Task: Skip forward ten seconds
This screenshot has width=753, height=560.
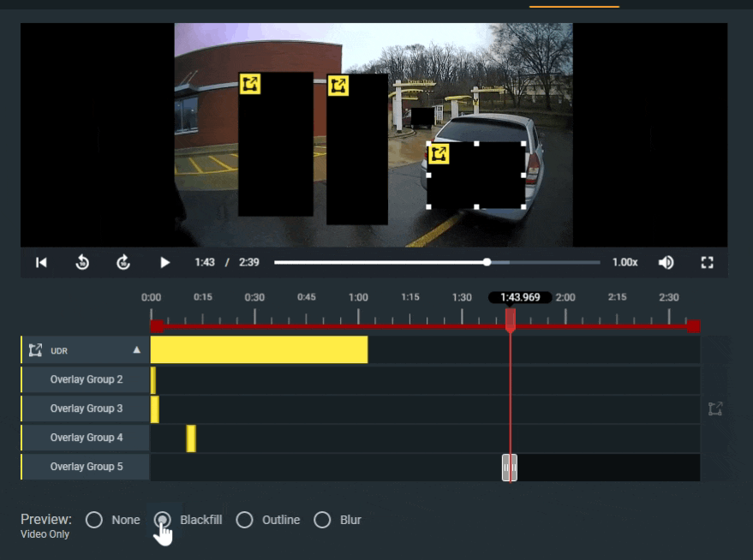Action: click(123, 263)
